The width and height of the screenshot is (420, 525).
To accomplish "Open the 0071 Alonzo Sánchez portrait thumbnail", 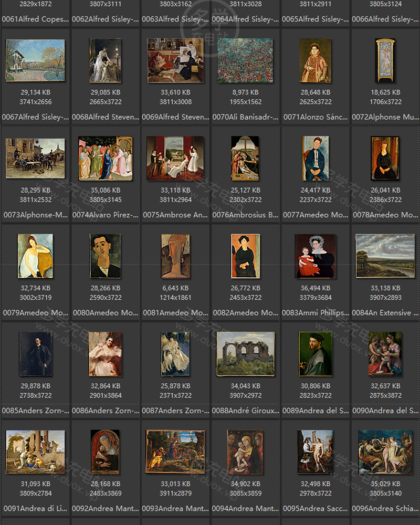I will [x=316, y=60].
